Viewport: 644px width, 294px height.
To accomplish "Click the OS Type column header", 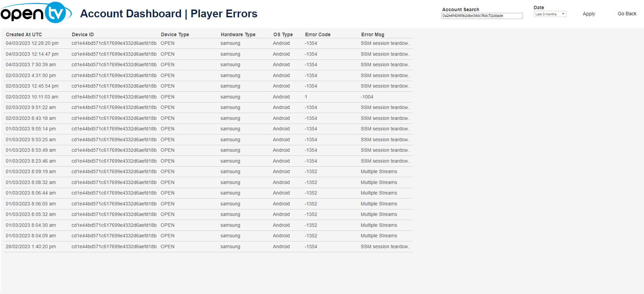I will point(283,35).
